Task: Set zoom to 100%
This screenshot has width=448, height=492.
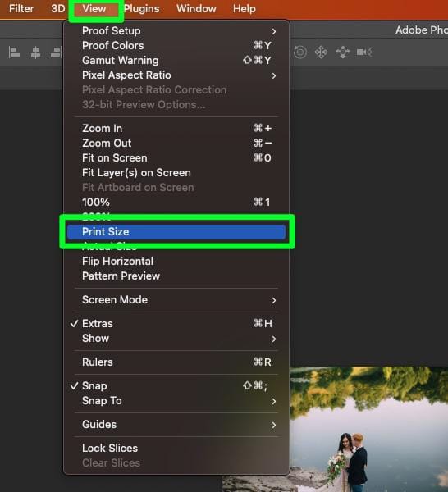Action: click(x=176, y=202)
